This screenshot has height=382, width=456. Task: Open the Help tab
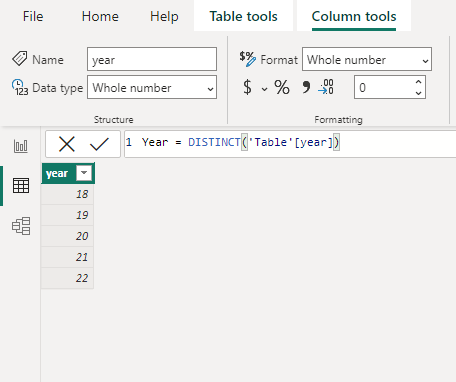pyautogui.click(x=164, y=16)
